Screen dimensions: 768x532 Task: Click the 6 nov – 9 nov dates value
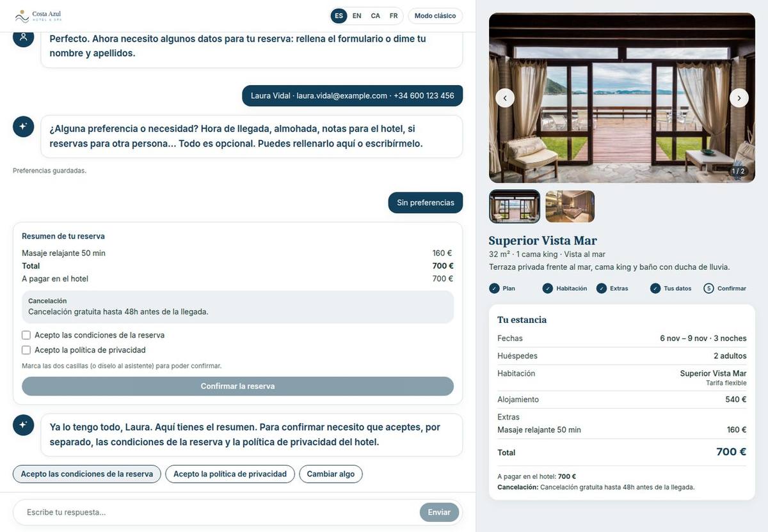pos(703,338)
